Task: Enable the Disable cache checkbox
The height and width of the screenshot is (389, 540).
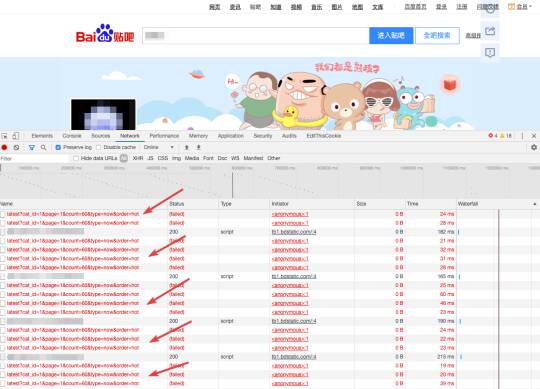Action: pos(98,147)
